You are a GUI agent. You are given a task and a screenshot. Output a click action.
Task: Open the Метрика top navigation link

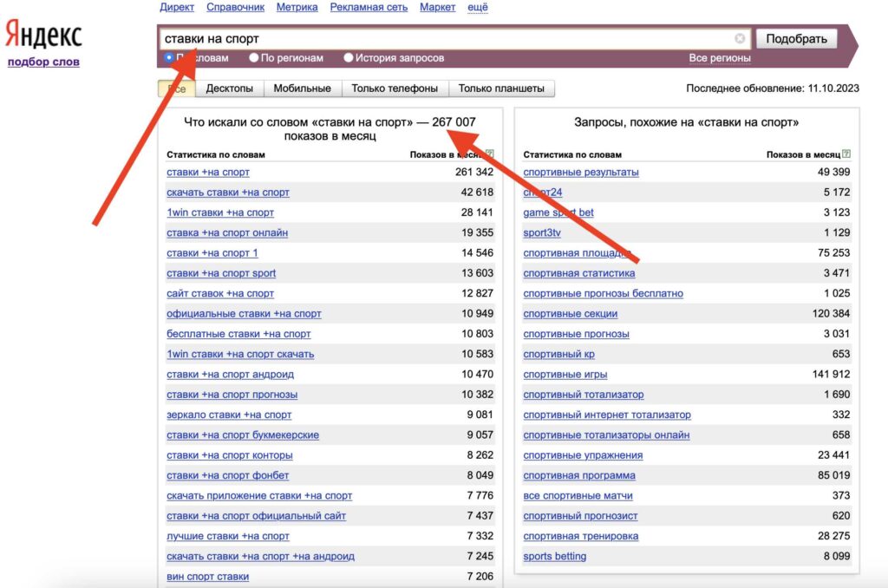pyautogui.click(x=297, y=7)
